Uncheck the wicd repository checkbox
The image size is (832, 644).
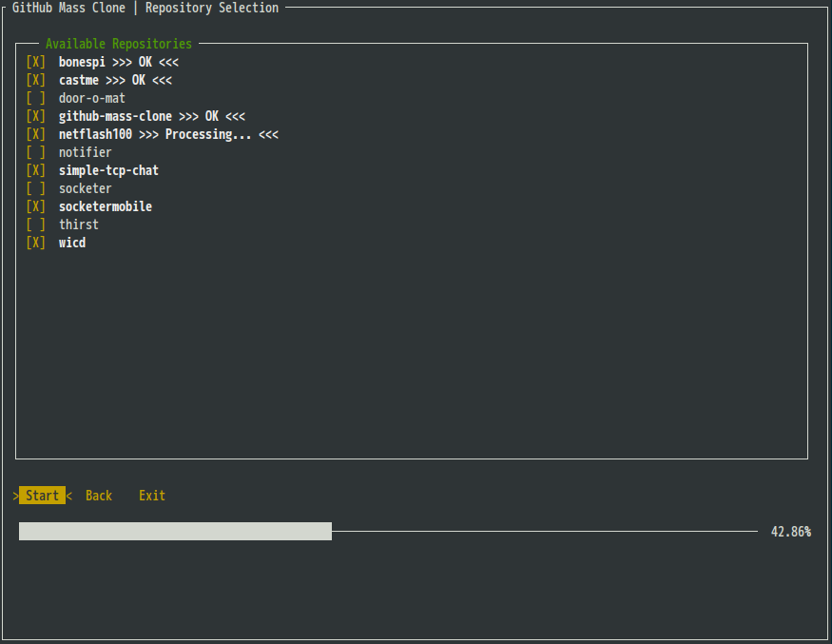pyautogui.click(x=36, y=243)
